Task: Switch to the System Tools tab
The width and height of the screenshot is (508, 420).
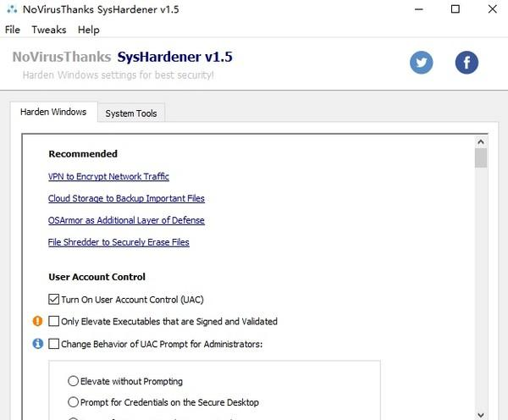Action: coord(130,113)
